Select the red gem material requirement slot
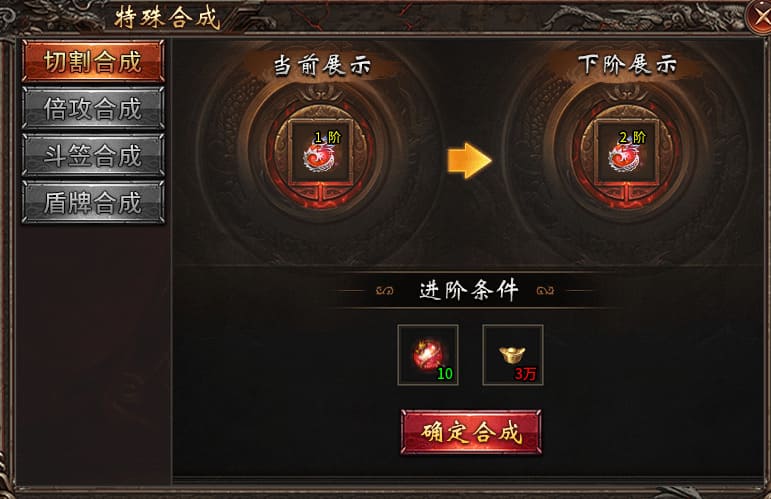The width and height of the screenshot is (771, 499). [428, 354]
